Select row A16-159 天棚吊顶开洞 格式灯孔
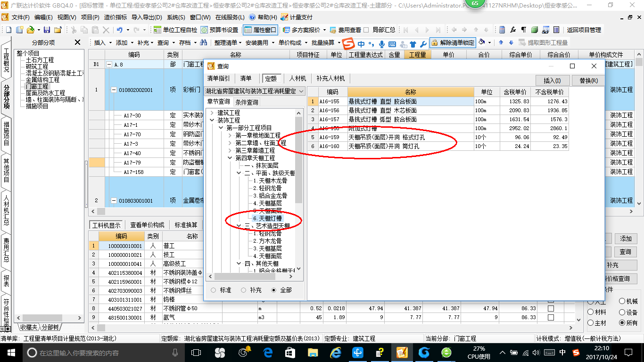The width and height of the screenshot is (644, 362). click(438, 137)
